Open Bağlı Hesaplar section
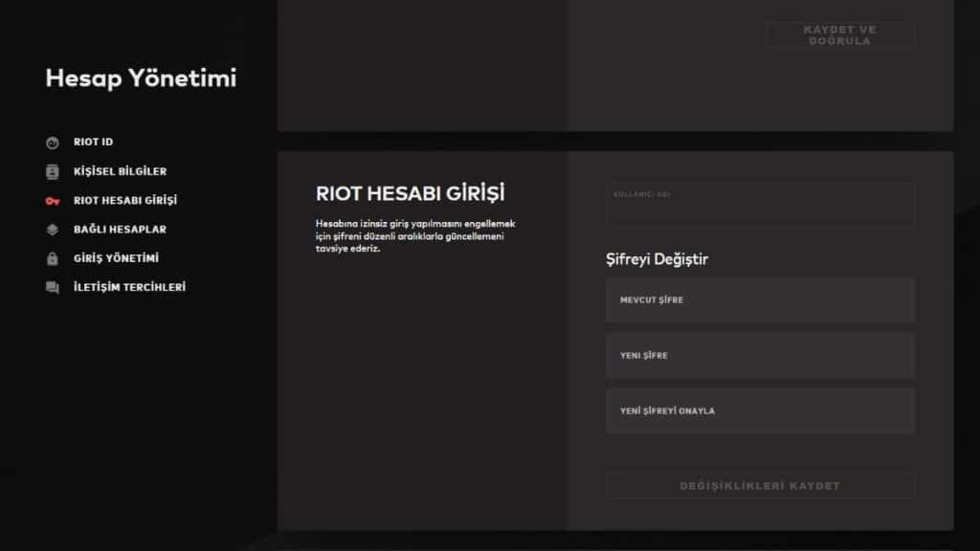 [x=120, y=230]
